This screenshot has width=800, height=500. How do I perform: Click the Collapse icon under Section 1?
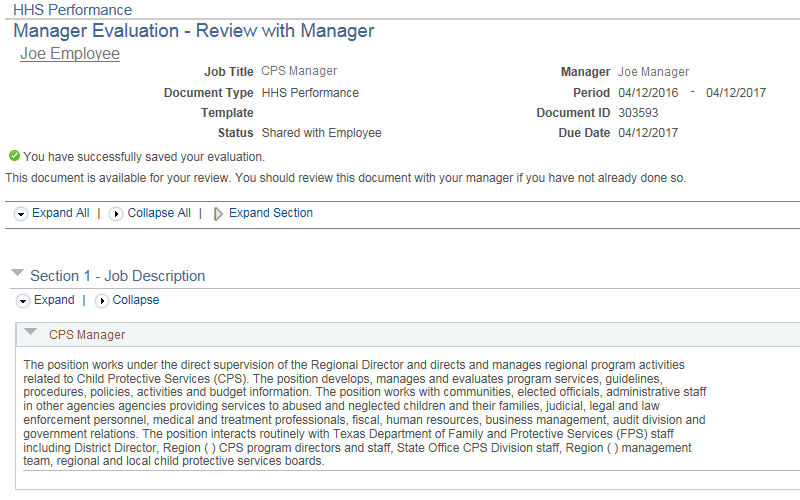click(101, 301)
